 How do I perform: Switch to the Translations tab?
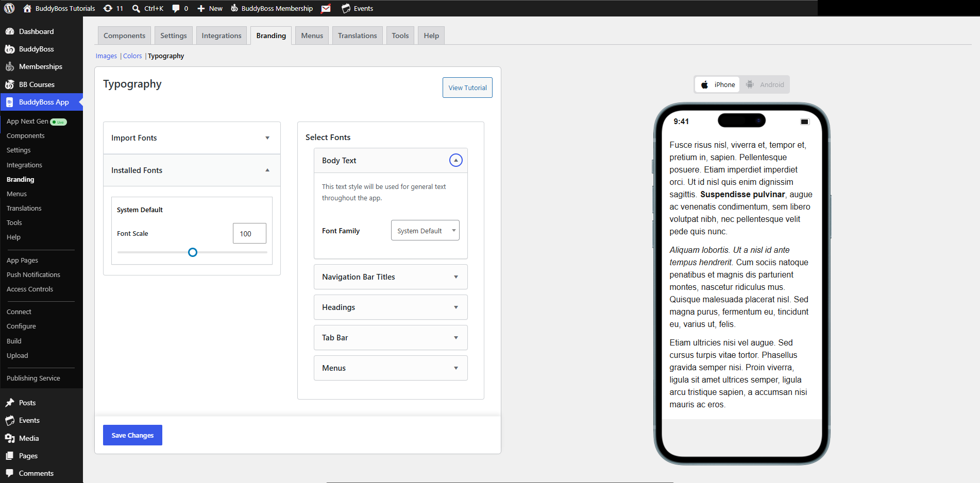point(358,36)
